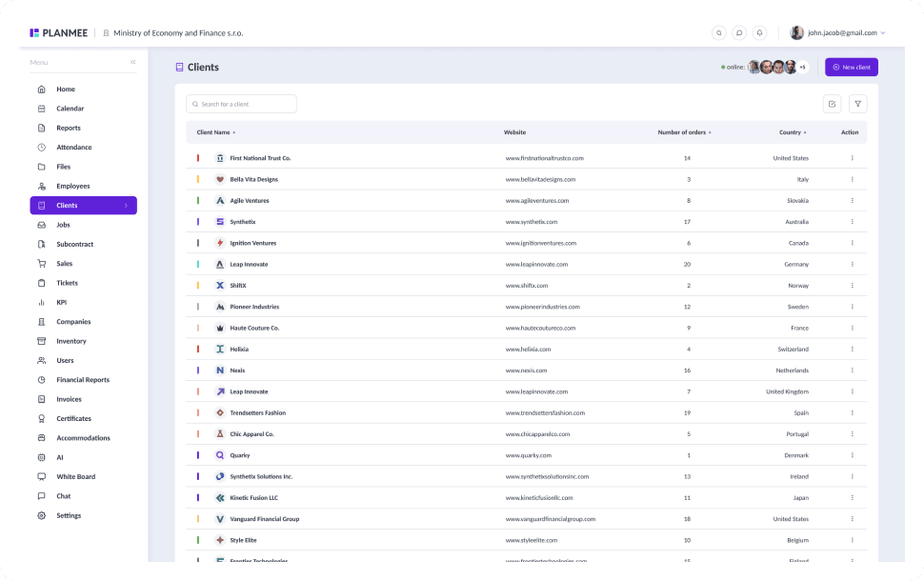Open the www.helixia.com website link
Screen dimensions: 924x581
528,349
